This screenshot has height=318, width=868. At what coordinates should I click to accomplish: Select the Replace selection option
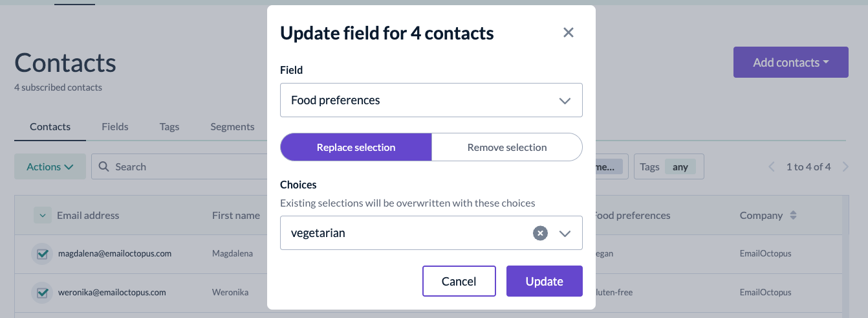(356, 147)
